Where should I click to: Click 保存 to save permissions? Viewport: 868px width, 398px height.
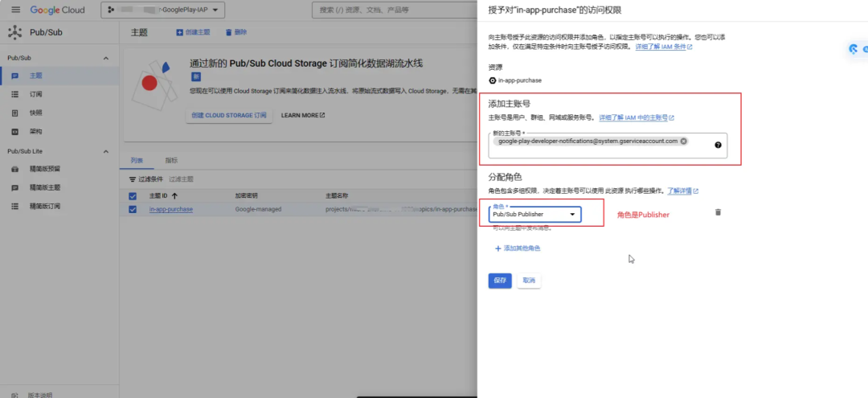pos(500,281)
